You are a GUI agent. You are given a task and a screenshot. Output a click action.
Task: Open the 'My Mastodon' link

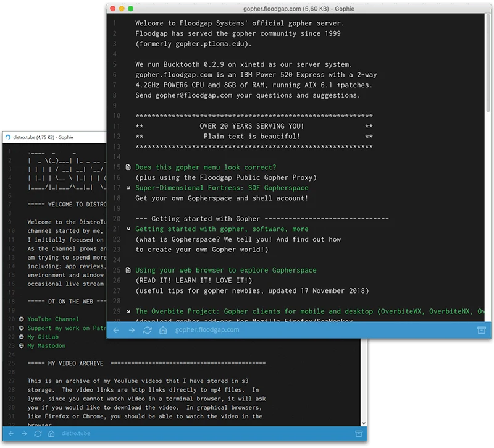pyautogui.click(x=46, y=345)
